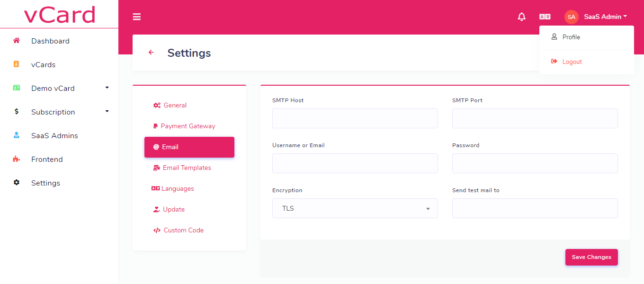Focus the Send test mail to field
The height and width of the screenshot is (284, 644).
535,208
